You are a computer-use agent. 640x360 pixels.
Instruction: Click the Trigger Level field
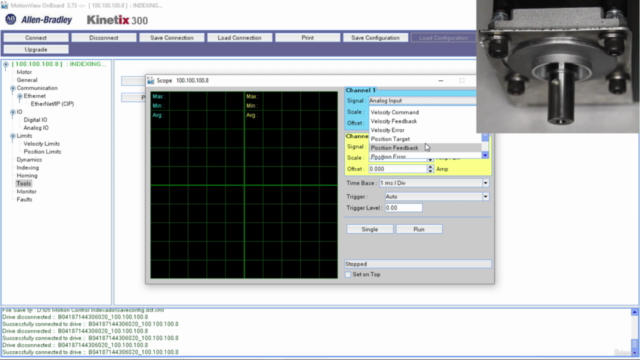click(403, 208)
